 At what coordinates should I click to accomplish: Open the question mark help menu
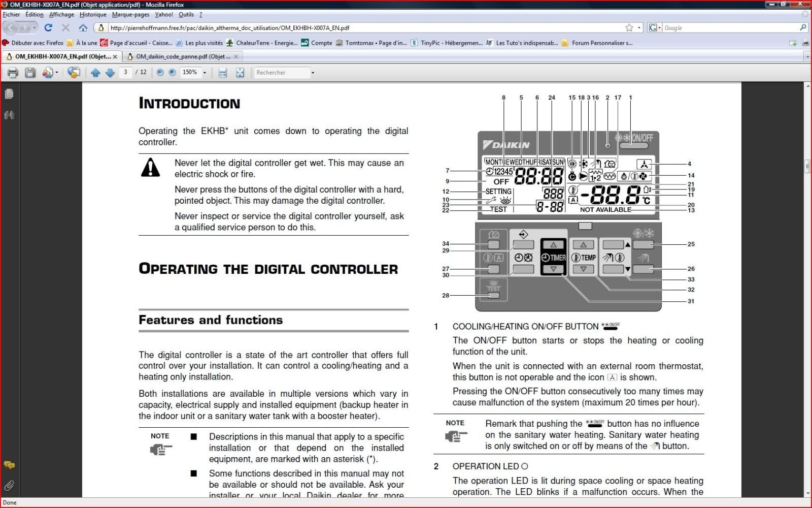[x=200, y=15]
